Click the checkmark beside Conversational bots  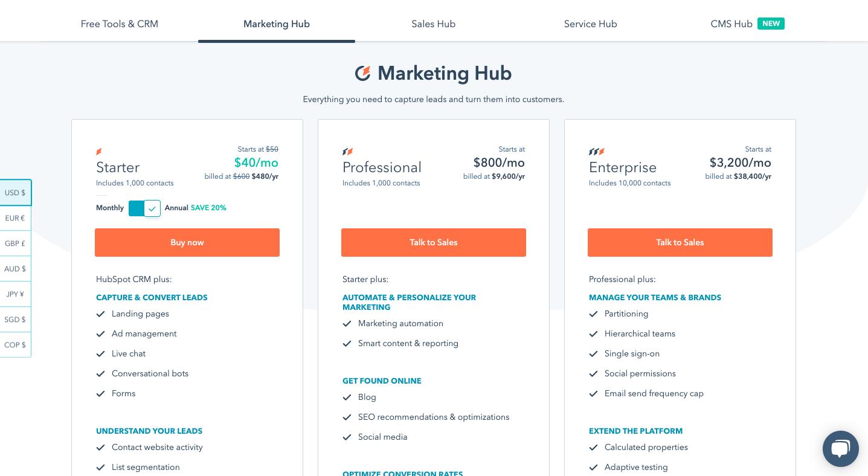coord(101,374)
